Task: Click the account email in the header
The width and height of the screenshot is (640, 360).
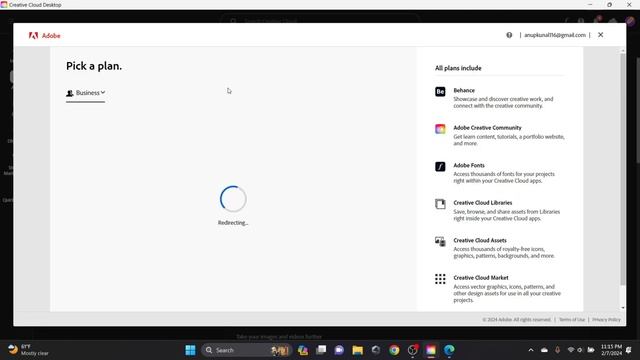Action: (x=555, y=35)
